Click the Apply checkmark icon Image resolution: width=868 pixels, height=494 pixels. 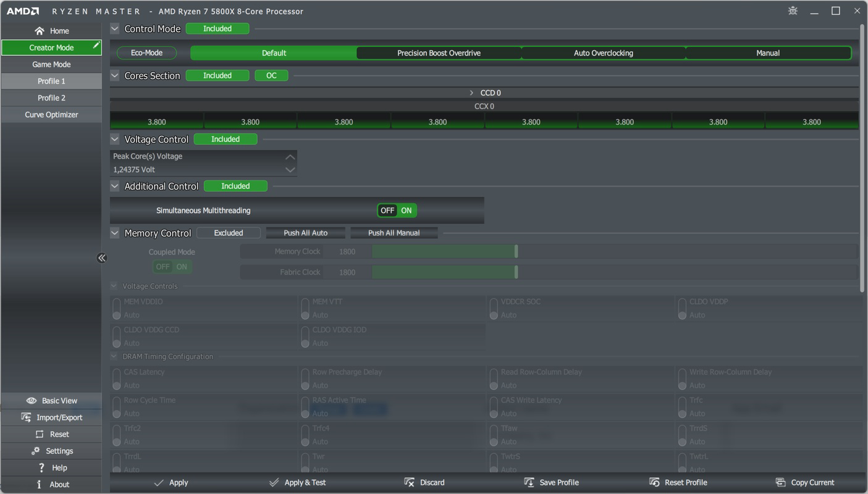point(159,482)
